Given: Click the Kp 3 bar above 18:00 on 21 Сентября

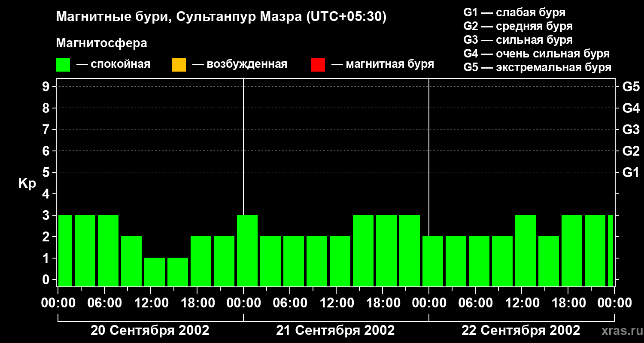Looking at the screenshot, I should click(386, 250).
